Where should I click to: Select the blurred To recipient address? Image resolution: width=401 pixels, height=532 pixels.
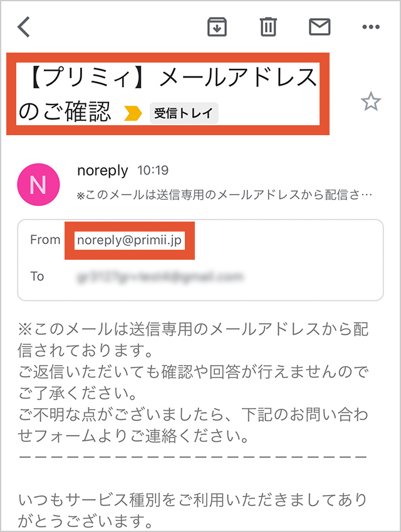pyautogui.click(x=160, y=277)
